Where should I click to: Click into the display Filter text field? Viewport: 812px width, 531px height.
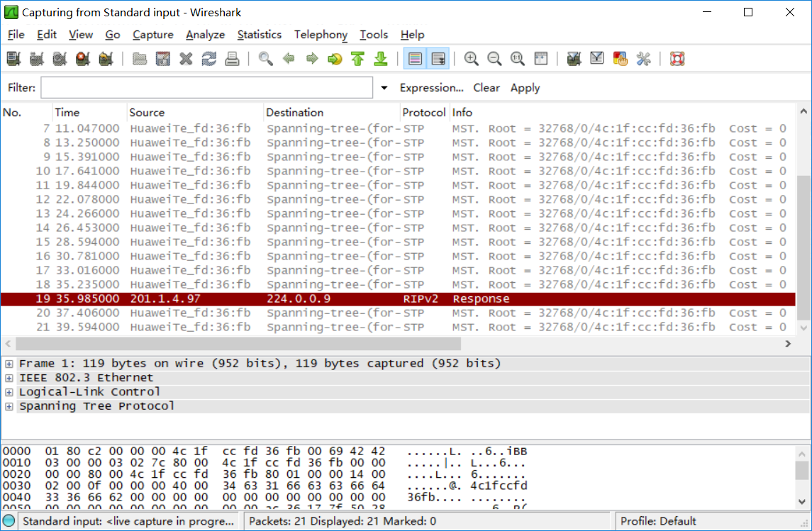[206, 87]
